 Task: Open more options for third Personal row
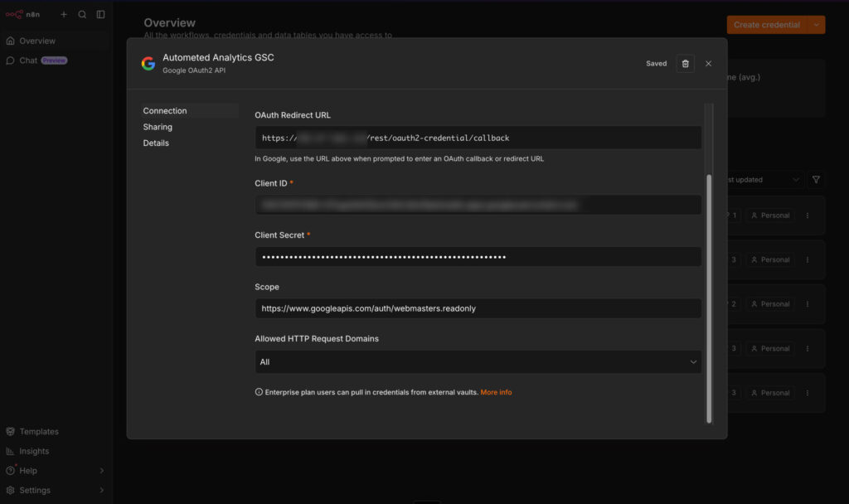tap(808, 304)
